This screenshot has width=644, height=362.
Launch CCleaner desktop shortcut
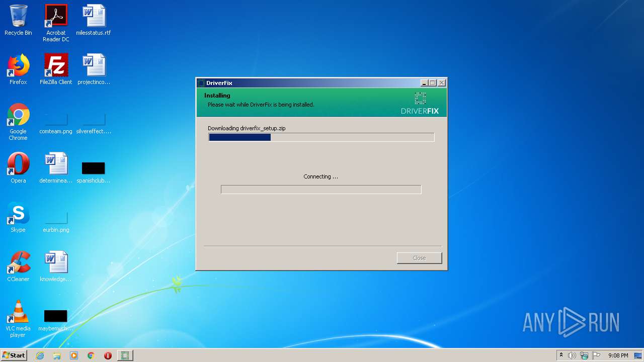point(18,266)
